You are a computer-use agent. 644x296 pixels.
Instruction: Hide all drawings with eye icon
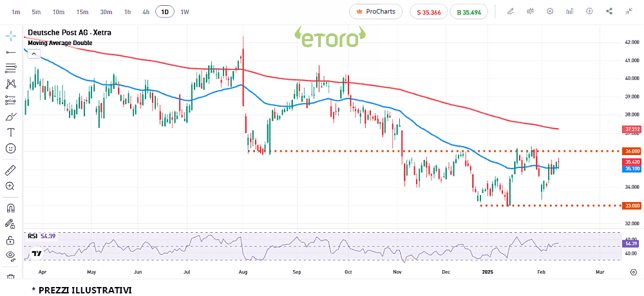pos(10,255)
